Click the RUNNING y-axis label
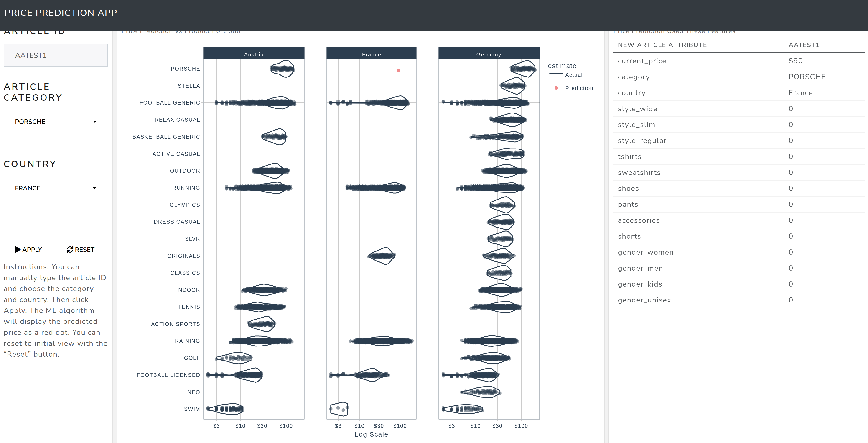The height and width of the screenshot is (443, 868). (186, 188)
